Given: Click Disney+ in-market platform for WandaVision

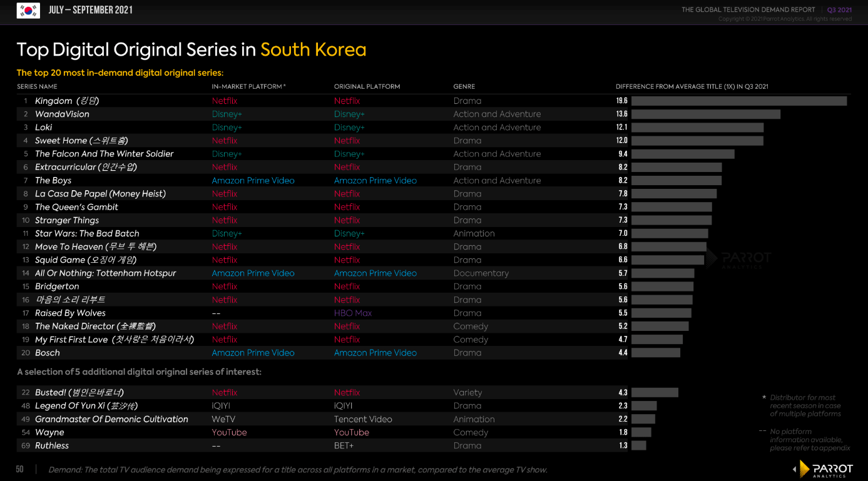Looking at the screenshot, I should pyautogui.click(x=227, y=114).
